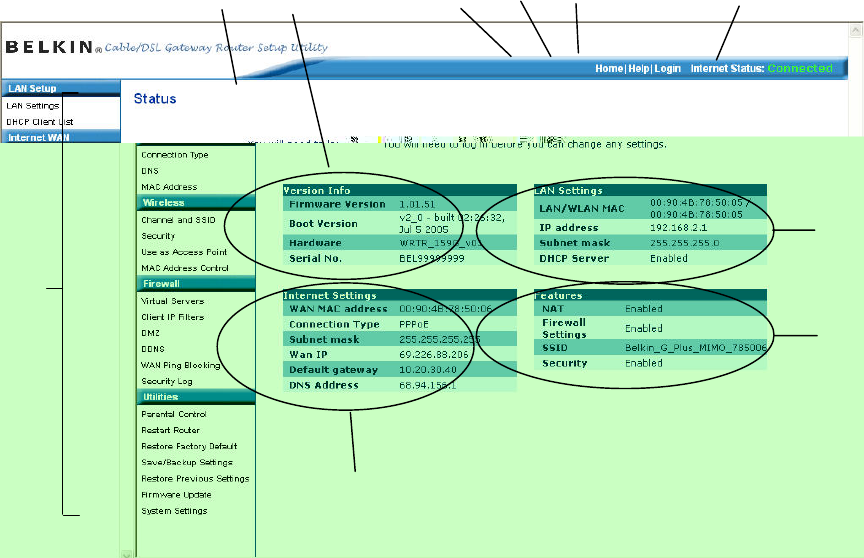
Task: Click Restart Router in Utilities
Action: point(170,430)
